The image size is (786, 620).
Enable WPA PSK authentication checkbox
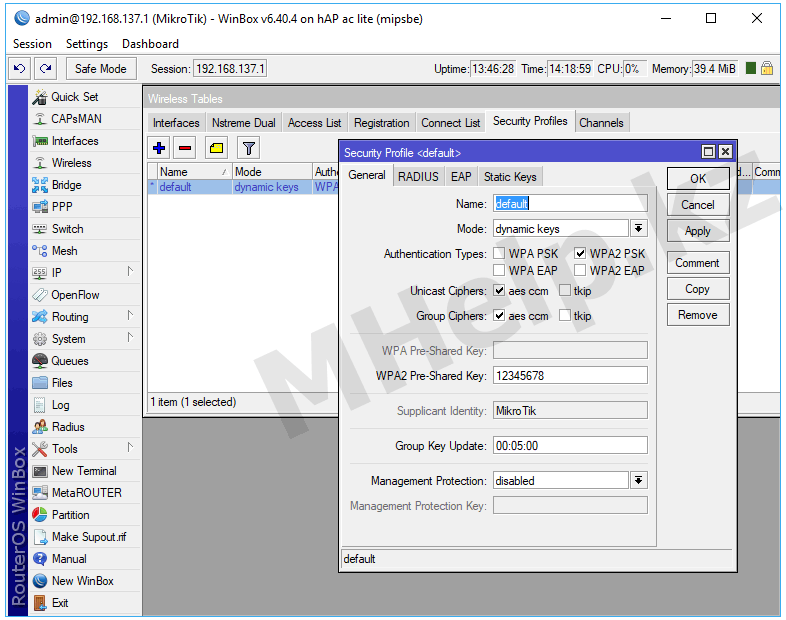(499, 254)
